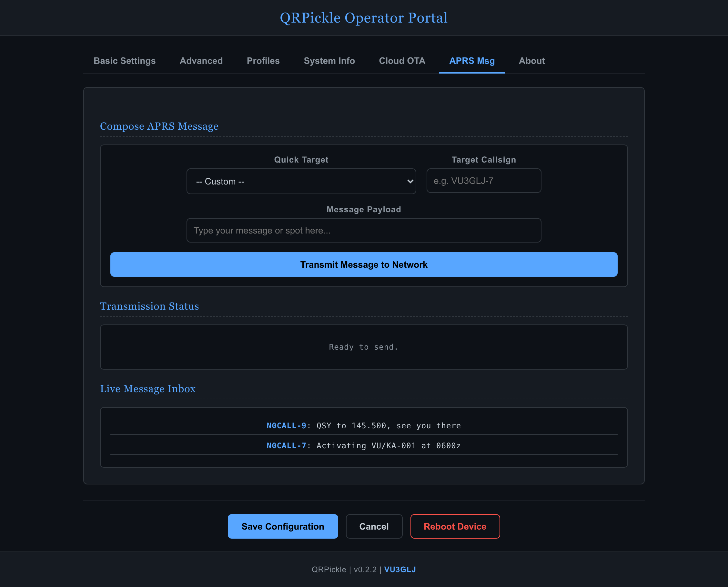The width and height of the screenshot is (728, 587).
Task: Select the N0CALL-9 sender callsign
Action: click(286, 426)
